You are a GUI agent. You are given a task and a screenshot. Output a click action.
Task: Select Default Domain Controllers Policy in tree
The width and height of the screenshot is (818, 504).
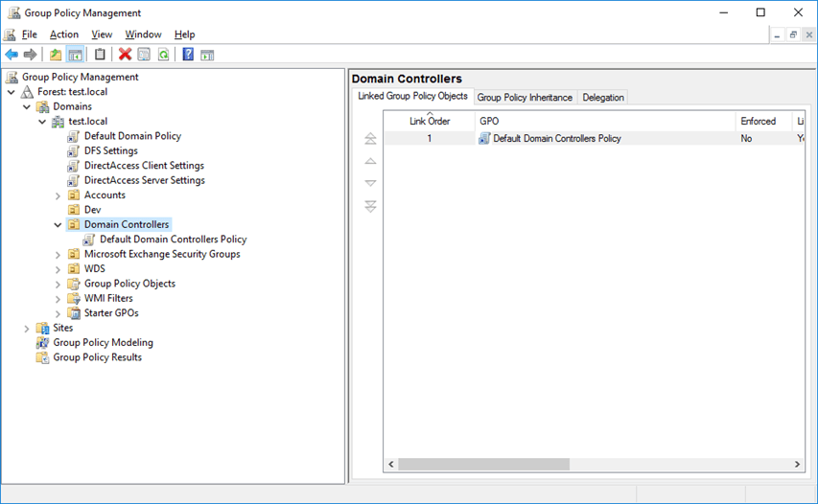(174, 240)
